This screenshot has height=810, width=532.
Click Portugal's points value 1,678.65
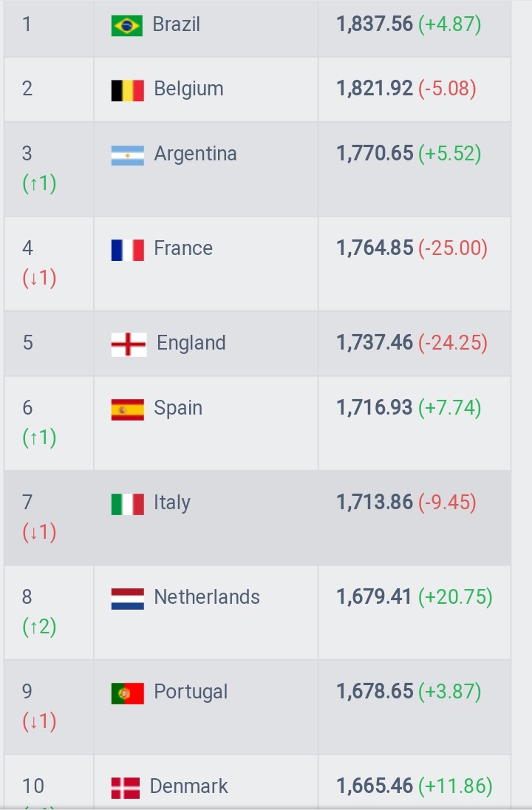click(375, 691)
